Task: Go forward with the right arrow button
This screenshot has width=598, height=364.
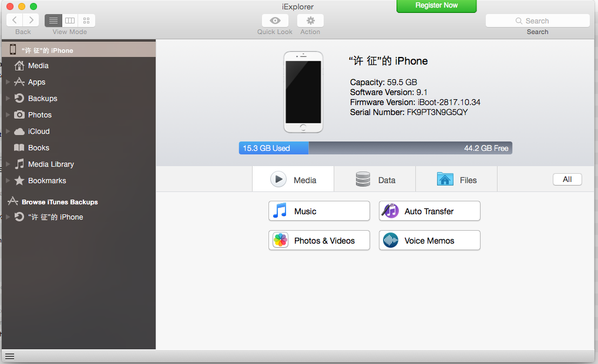Action: (31, 20)
